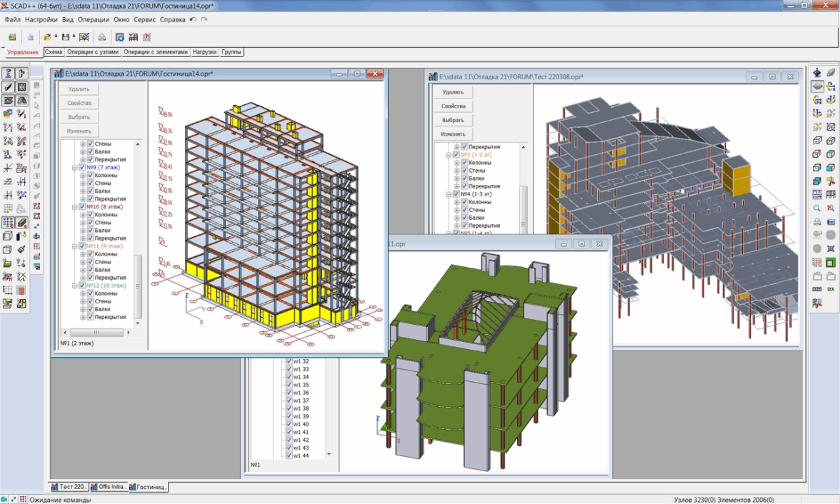
Task: Click the undo arrow next to Справка
Action: 193,19
